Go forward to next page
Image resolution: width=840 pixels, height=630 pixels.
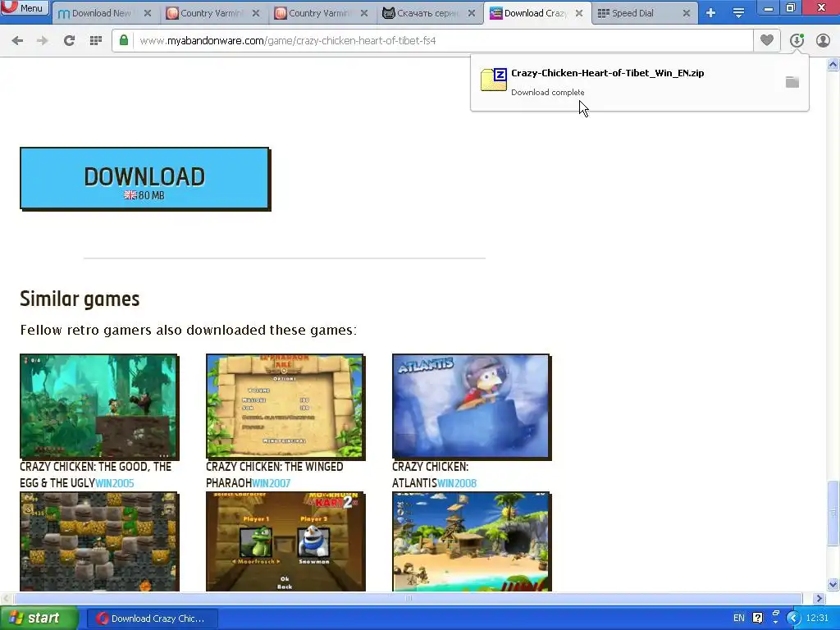point(43,40)
